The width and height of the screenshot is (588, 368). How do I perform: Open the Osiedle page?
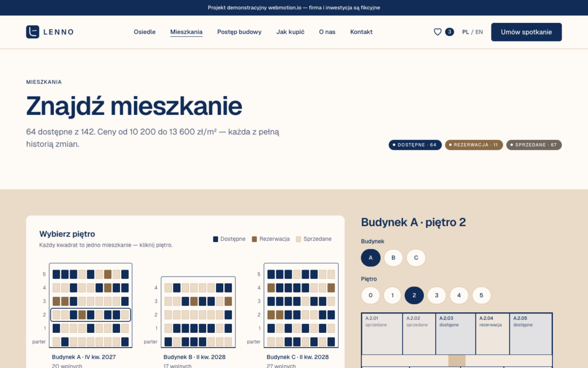coord(144,32)
